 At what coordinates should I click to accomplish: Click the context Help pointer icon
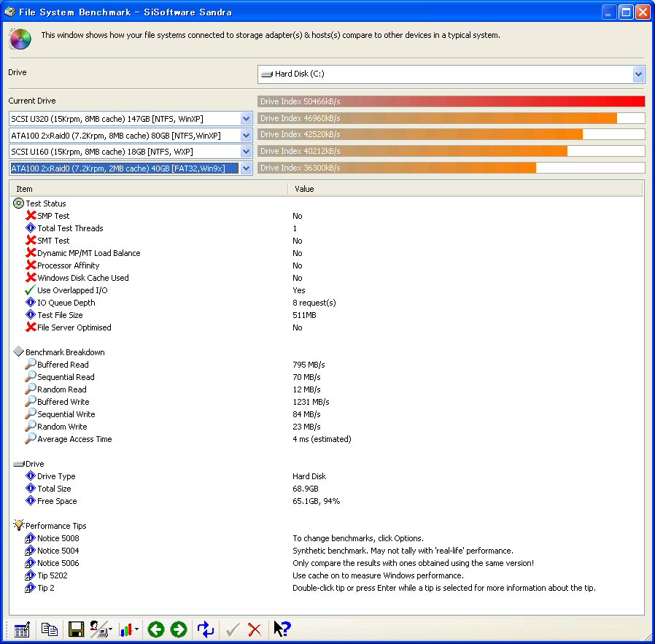coord(282,629)
